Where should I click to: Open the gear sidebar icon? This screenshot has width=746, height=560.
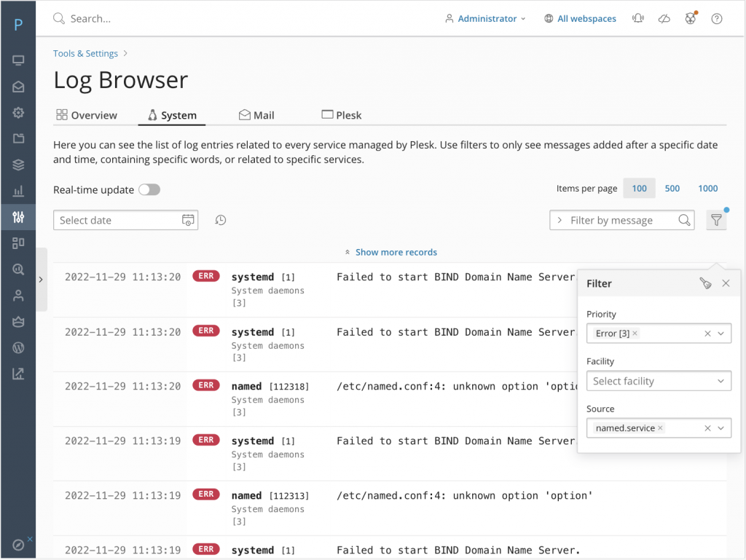coord(18,113)
